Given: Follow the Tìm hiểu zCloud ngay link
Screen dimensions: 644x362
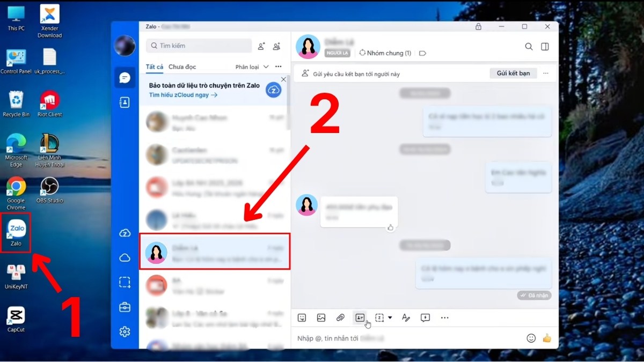Looking at the screenshot, I should pos(183,95).
